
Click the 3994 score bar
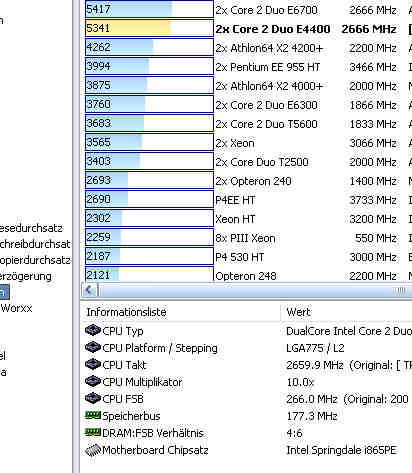coord(149,66)
